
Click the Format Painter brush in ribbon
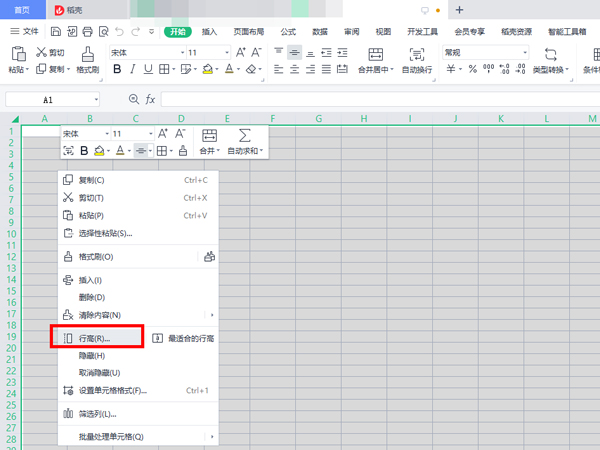[x=88, y=54]
